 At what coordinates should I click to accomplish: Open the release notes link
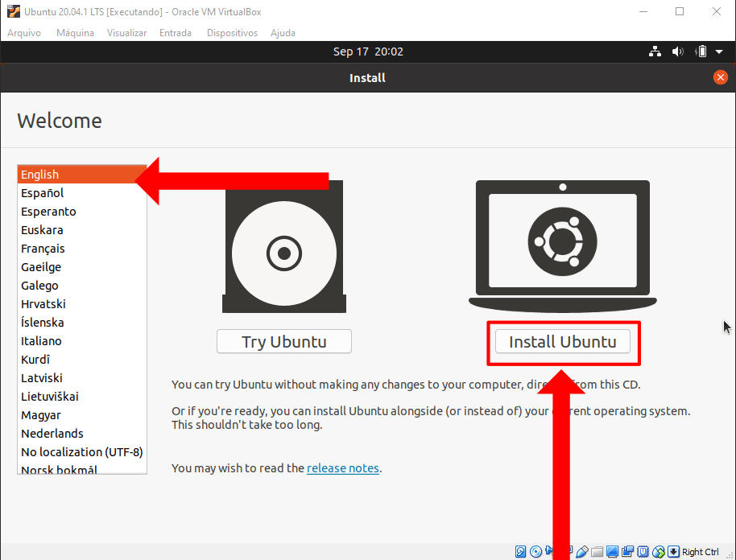pos(343,468)
